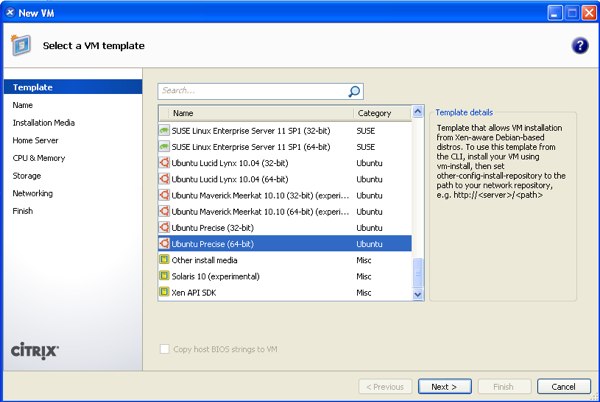Click the Cancel button

(x=564, y=386)
